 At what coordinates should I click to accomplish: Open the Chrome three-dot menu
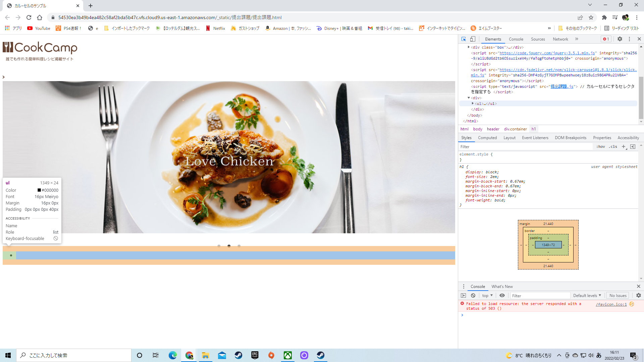coord(637,17)
